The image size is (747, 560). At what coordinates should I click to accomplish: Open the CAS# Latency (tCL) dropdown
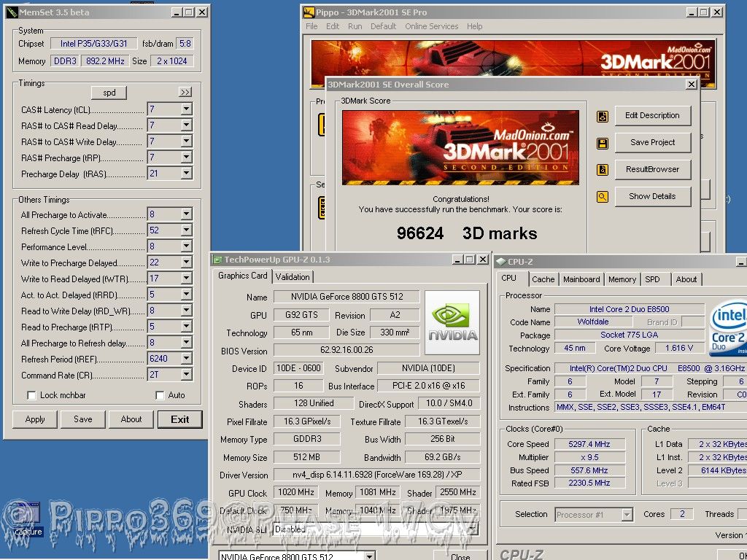186,109
